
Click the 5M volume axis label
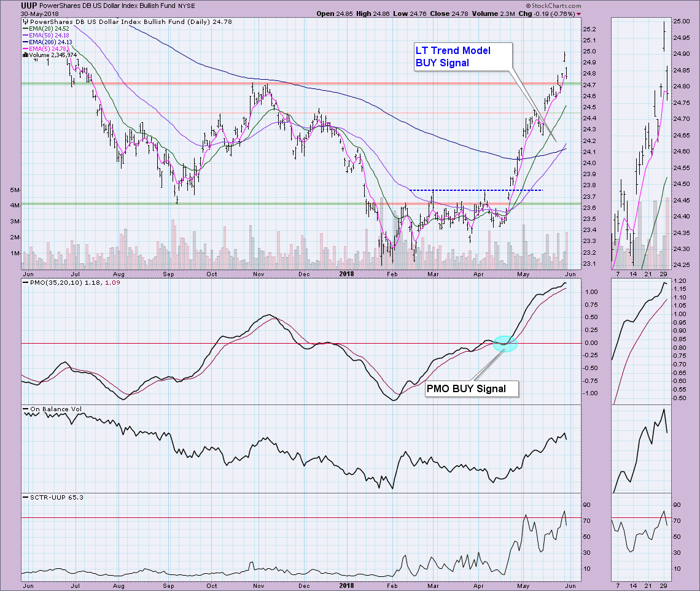pos(15,190)
